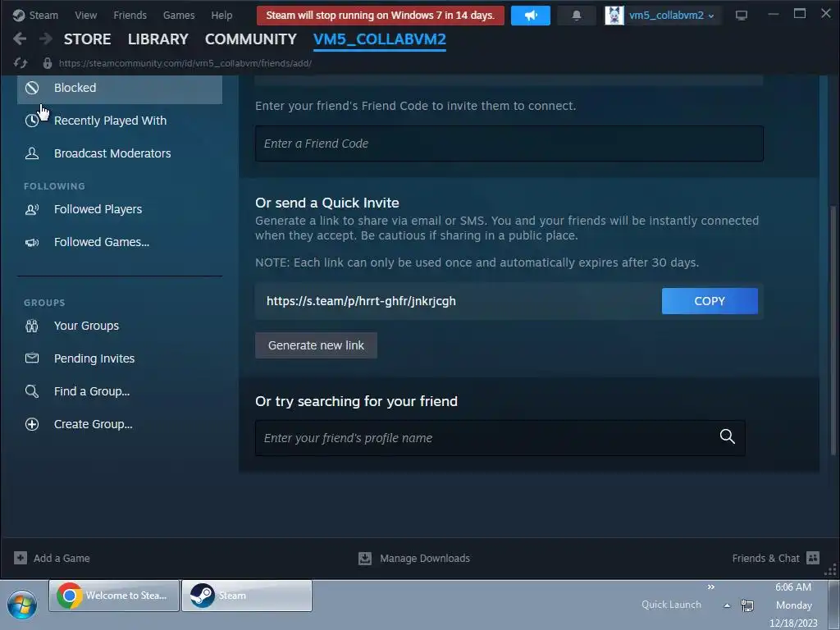Switch to the LIBRARY tab
The height and width of the screenshot is (630, 840).
(x=158, y=39)
